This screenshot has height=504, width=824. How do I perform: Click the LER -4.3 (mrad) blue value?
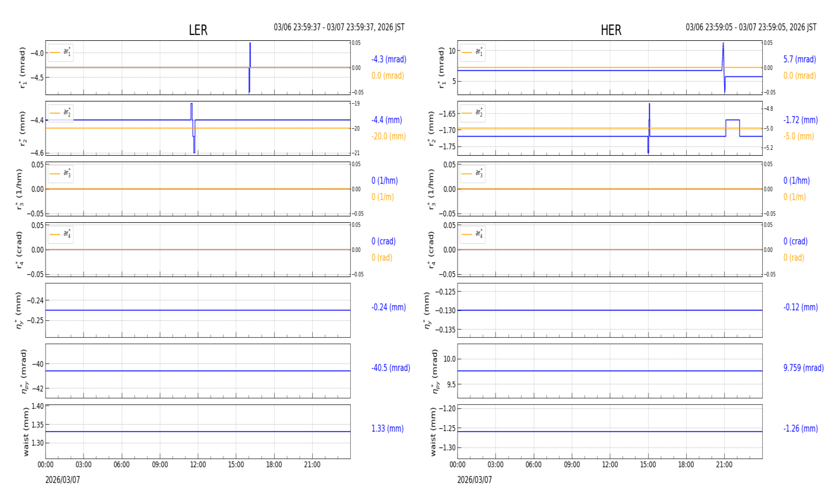point(389,60)
